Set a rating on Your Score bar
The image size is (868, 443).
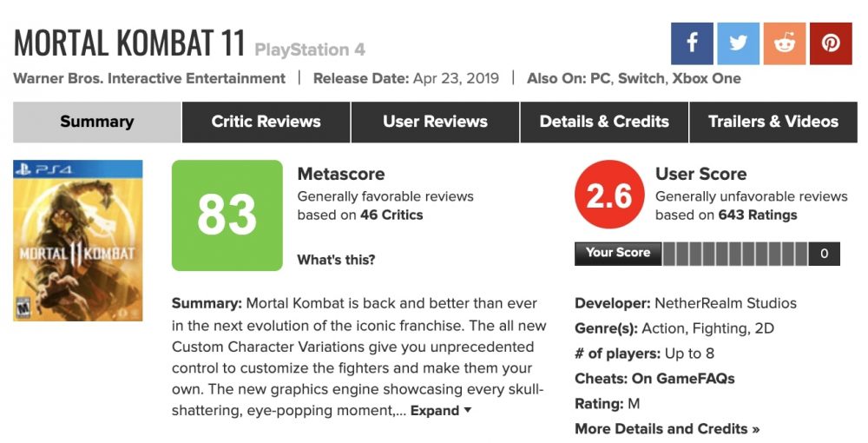tap(735, 254)
